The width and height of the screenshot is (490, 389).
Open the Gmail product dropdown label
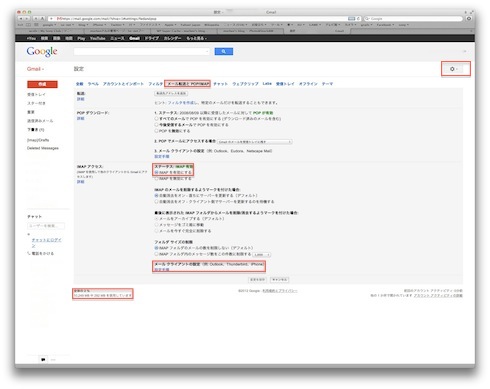[35, 69]
